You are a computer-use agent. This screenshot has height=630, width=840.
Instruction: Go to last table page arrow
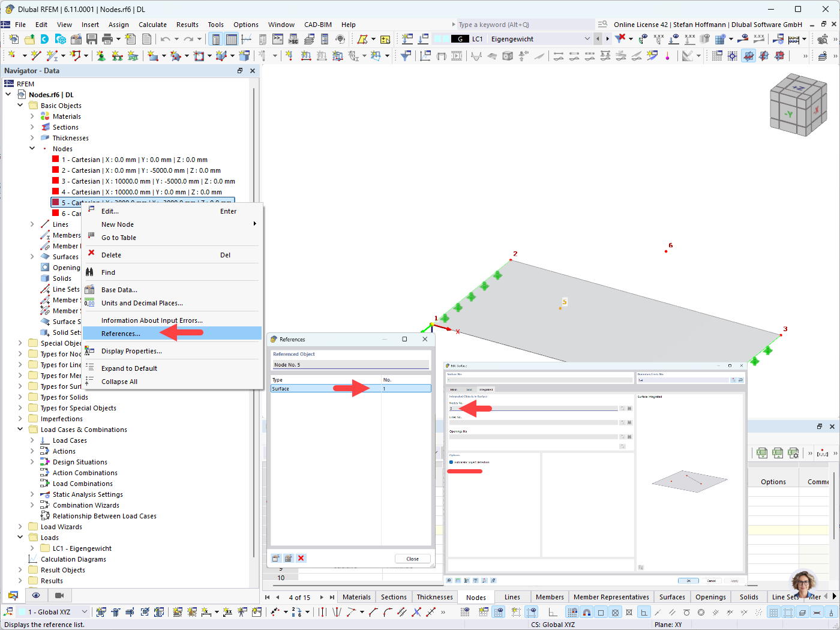click(x=332, y=597)
